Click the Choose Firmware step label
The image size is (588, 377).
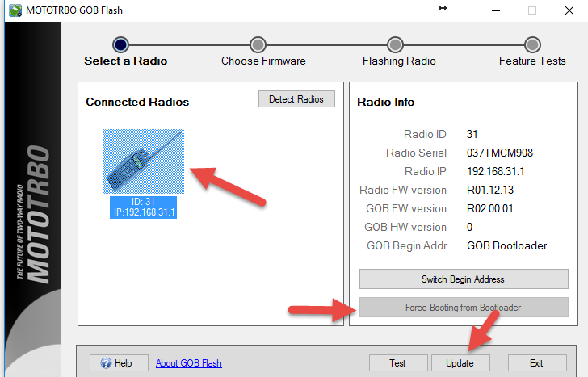click(263, 61)
